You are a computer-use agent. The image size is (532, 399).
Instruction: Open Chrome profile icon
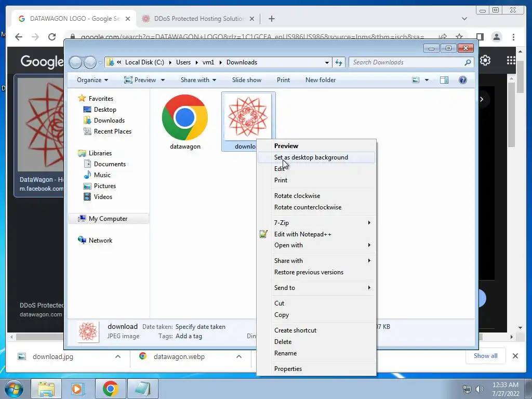497,37
